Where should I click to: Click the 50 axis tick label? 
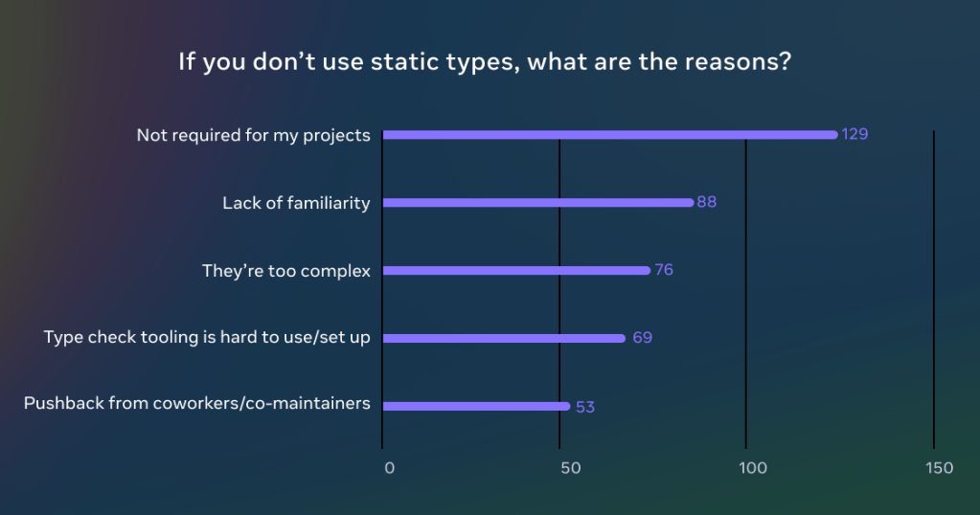(x=570, y=468)
